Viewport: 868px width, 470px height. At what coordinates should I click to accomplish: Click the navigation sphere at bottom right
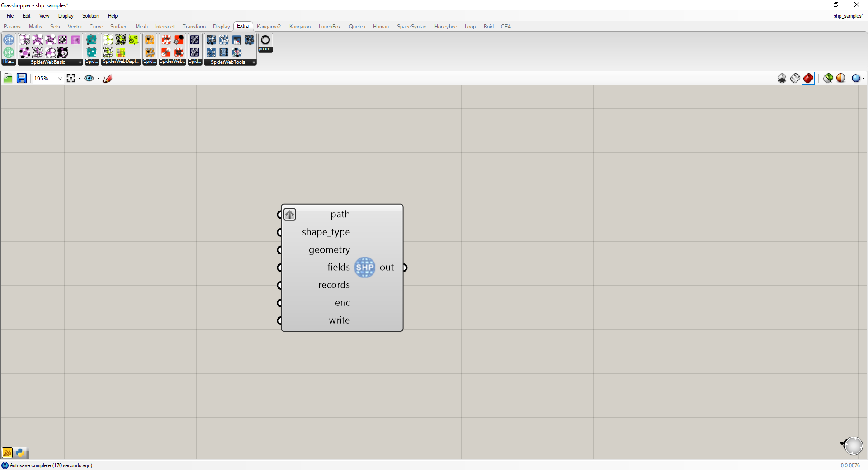[853, 445]
